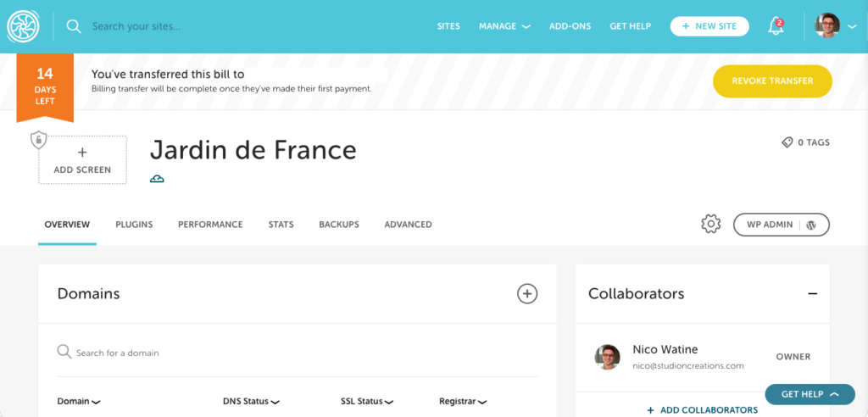Expand the account menu chevron
868x417 pixels.
852,26
